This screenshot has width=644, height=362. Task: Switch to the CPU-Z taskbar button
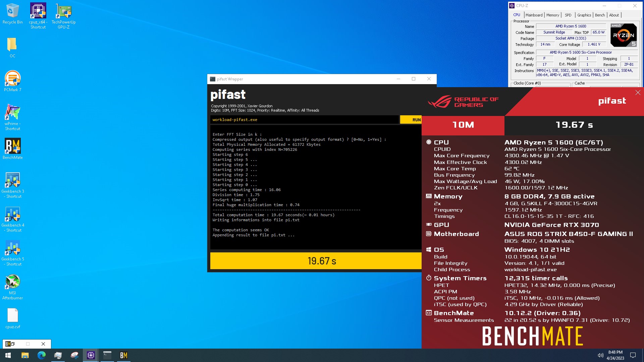[x=91, y=355]
